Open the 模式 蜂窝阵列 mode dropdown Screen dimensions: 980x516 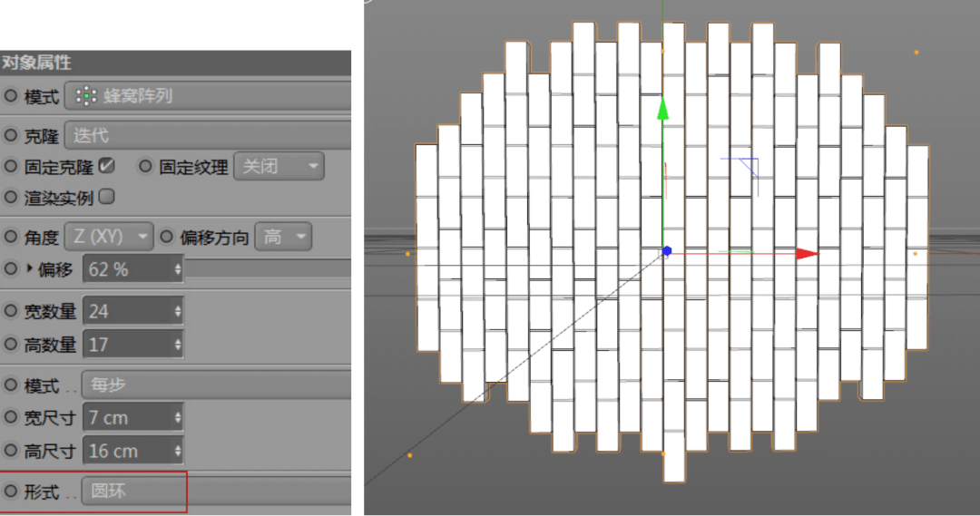(208, 96)
